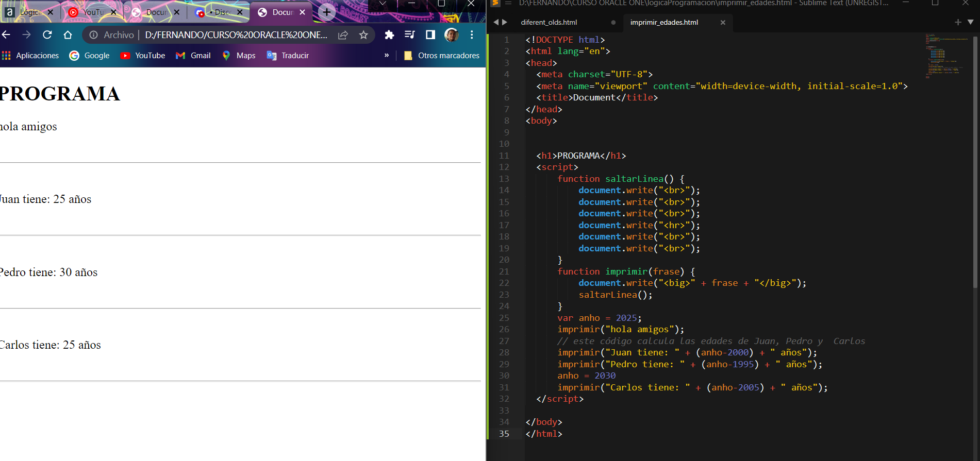This screenshot has height=461, width=980.
Task: Close the active Docum Chrome tab
Action: [303, 12]
